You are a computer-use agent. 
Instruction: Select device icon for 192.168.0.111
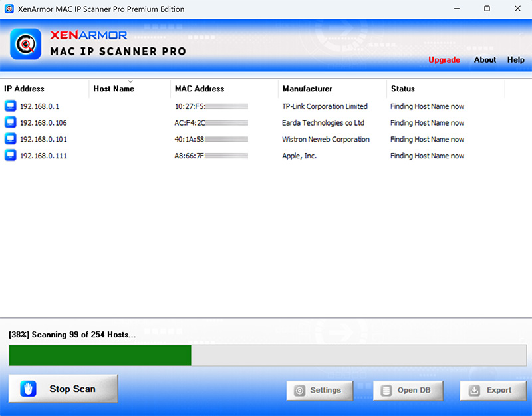click(x=11, y=155)
